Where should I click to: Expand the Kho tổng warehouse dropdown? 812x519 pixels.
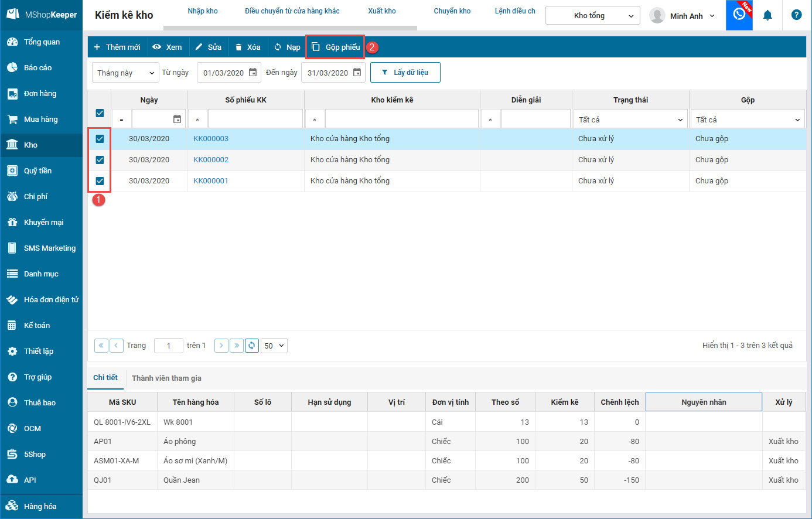[x=592, y=16]
